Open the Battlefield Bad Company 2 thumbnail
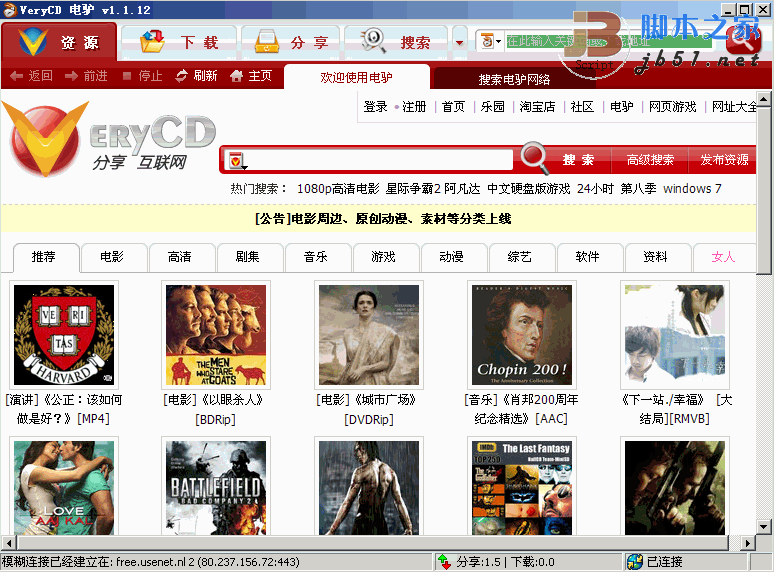Viewport: 774px width, 572px height. click(x=216, y=488)
